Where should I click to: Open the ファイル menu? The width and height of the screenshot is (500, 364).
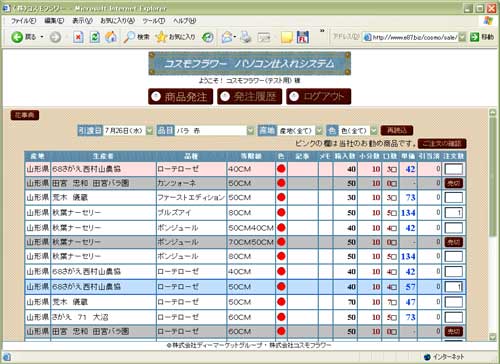point(24,21)
